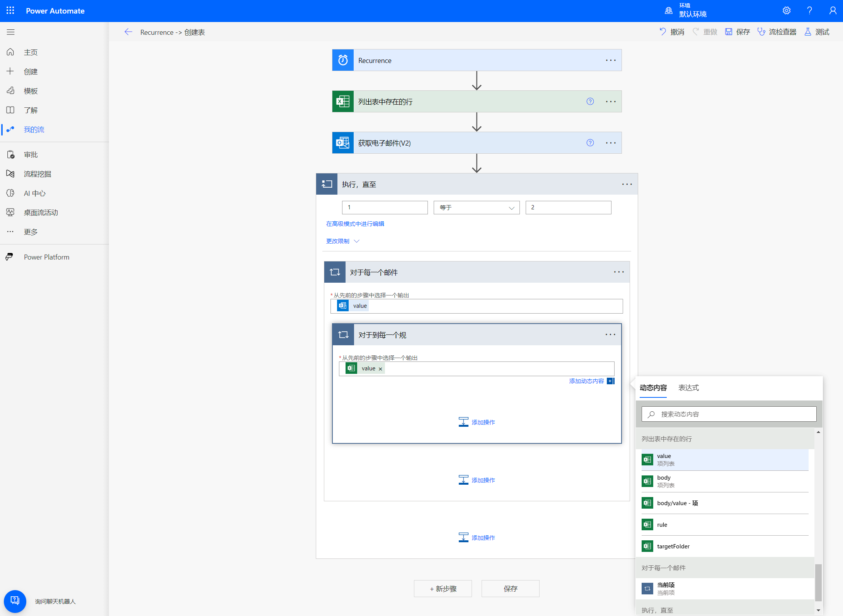The image size is (843, 616).
Task: Select 审批 in the left navigation
Action: click(x=31, y=154)
